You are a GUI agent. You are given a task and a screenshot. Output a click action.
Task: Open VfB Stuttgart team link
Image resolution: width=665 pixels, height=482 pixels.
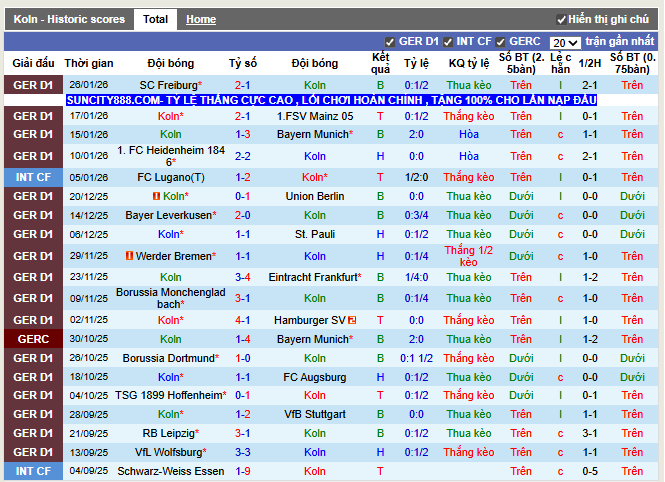point(315,414)
